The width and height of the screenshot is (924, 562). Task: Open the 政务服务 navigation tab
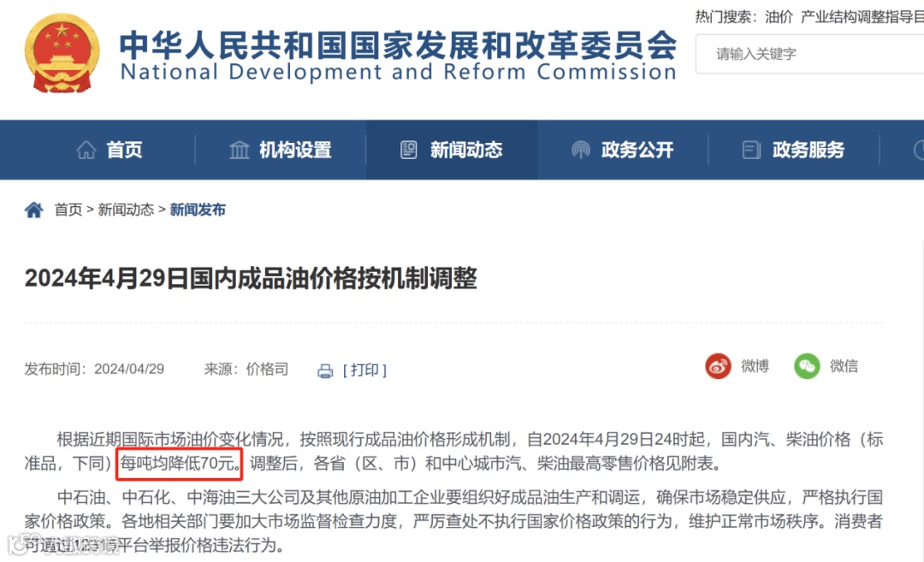tap(794, 150)
